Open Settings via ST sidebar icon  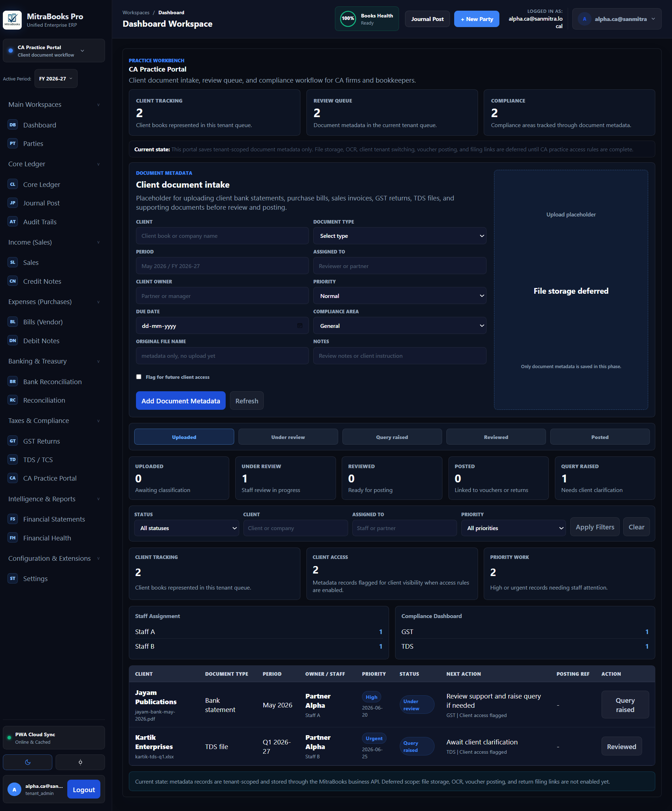tap(13, 579)
